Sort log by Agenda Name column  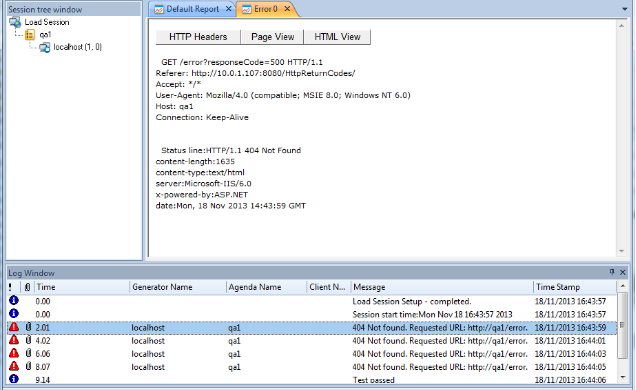(266, 287)
